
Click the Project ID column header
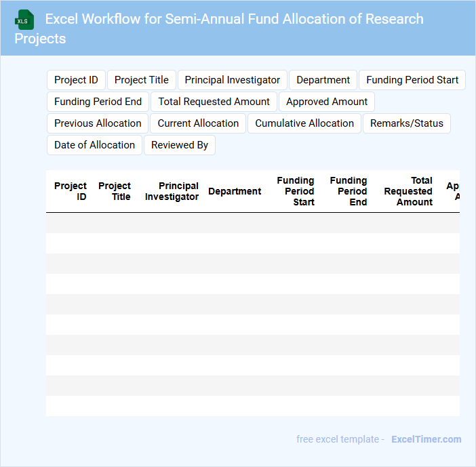tap(70, 191)
